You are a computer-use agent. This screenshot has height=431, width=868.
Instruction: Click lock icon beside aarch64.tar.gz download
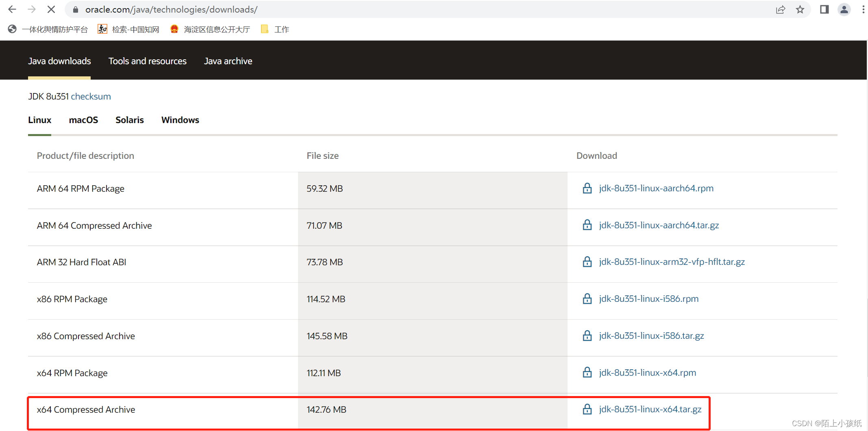tap(587, 225)
